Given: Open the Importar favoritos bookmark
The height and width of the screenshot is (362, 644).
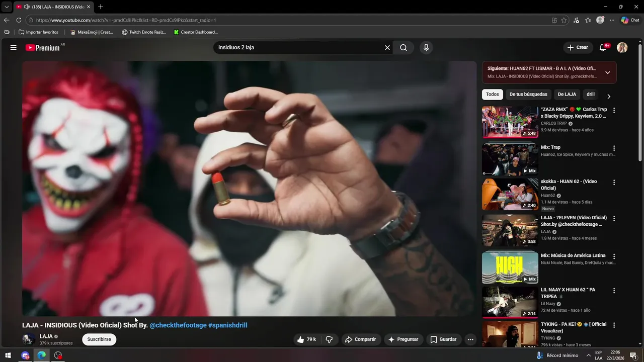Looking at the screenshot, I should tap(38, 32).
